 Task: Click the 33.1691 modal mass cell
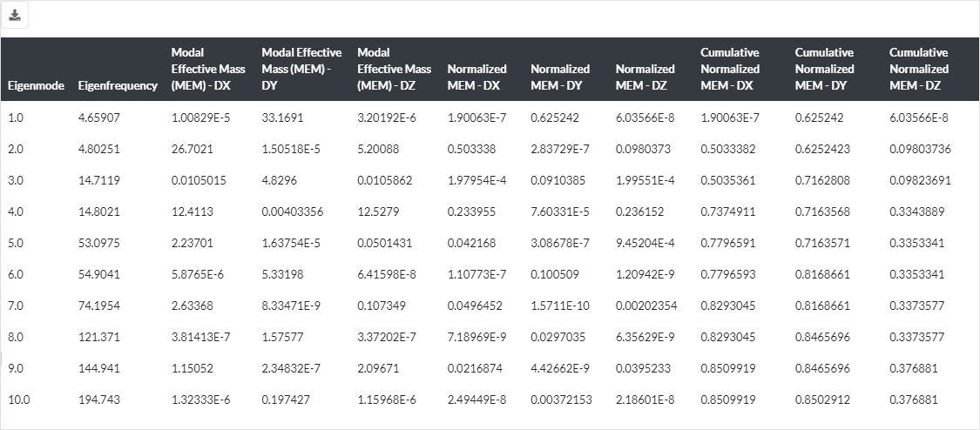pyautogui.click(x=283, y=118)
